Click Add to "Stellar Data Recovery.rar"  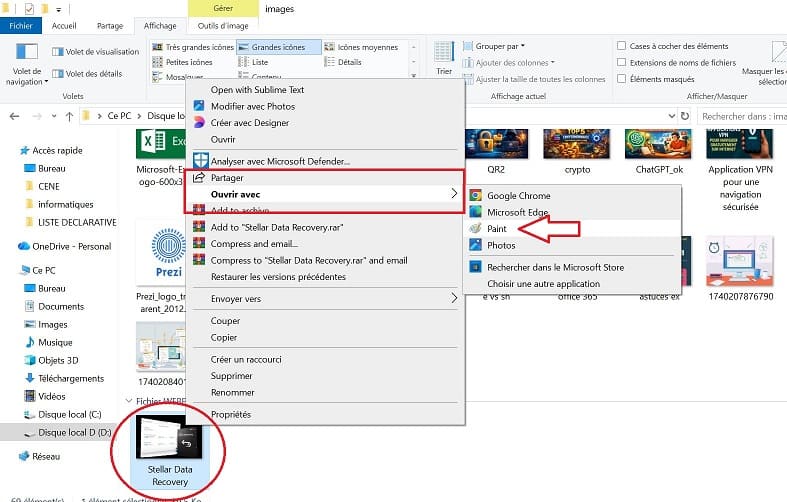(277, 227)
